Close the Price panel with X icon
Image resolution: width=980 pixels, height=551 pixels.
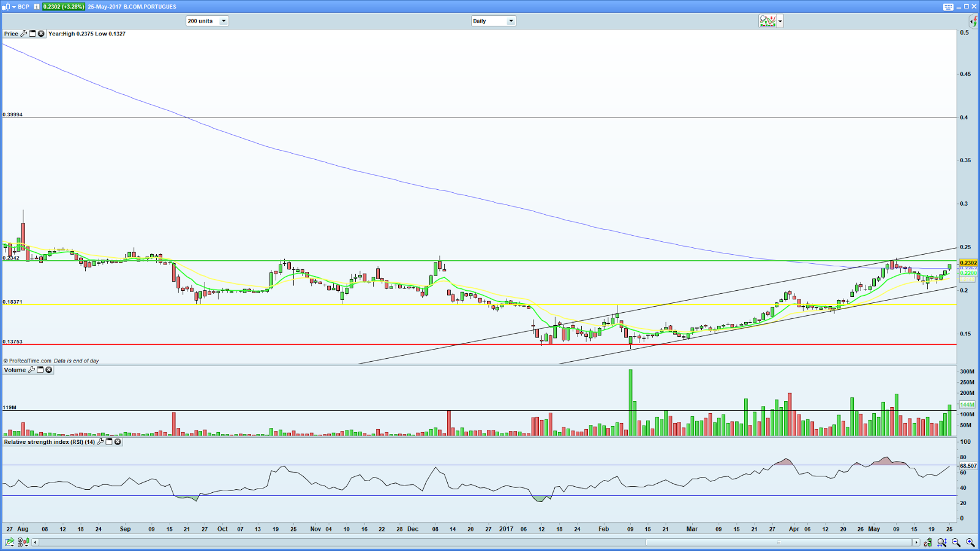tap(41, 34)
